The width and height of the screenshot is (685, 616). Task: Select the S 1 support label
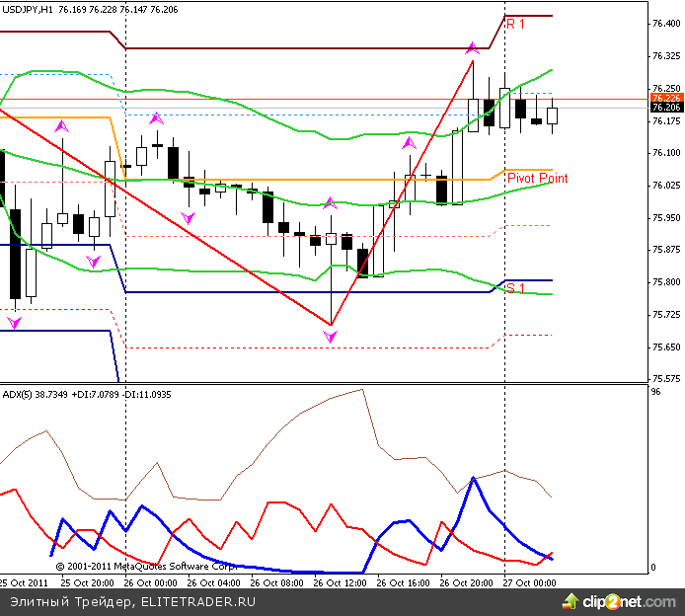[x=515, y=288]
